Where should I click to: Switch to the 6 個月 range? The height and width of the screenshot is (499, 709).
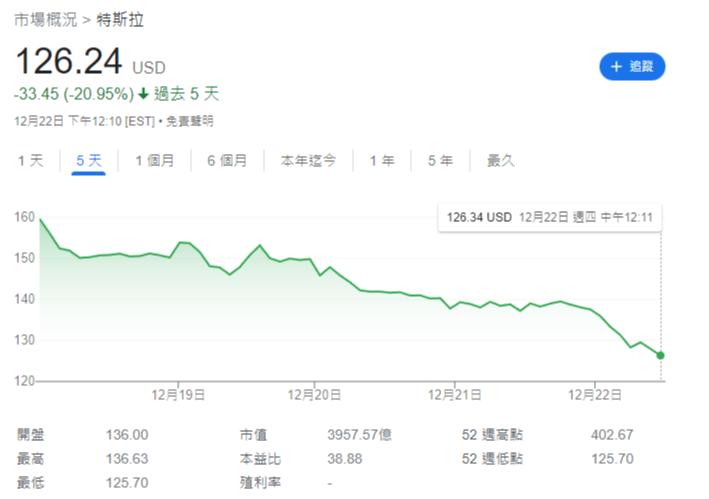tap(227, 160)
